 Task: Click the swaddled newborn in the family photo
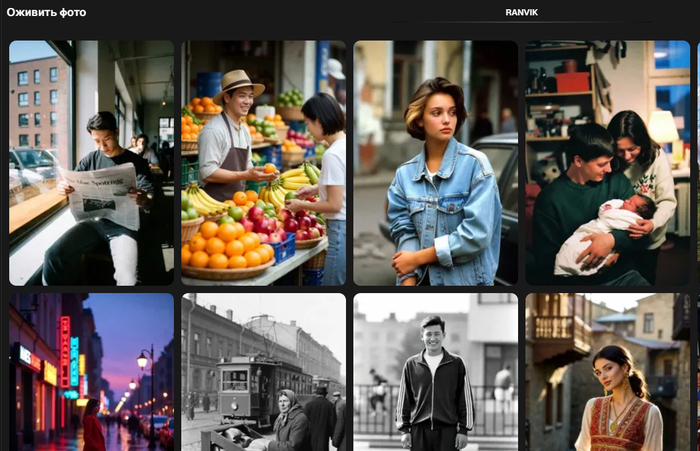[602, 234]
